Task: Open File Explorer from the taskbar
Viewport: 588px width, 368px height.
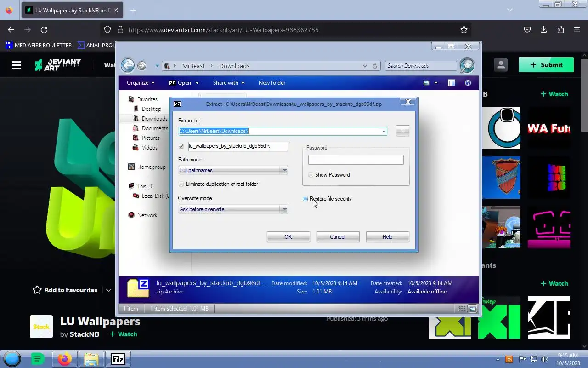Action: coord(91,359)
